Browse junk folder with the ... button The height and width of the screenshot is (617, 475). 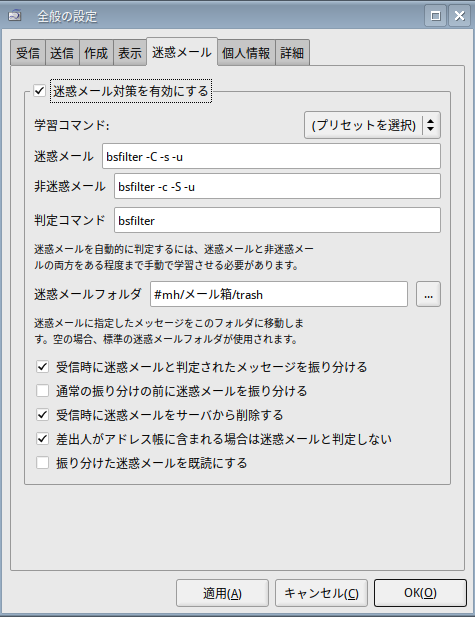pyautogui.click(x=429, y=294)
